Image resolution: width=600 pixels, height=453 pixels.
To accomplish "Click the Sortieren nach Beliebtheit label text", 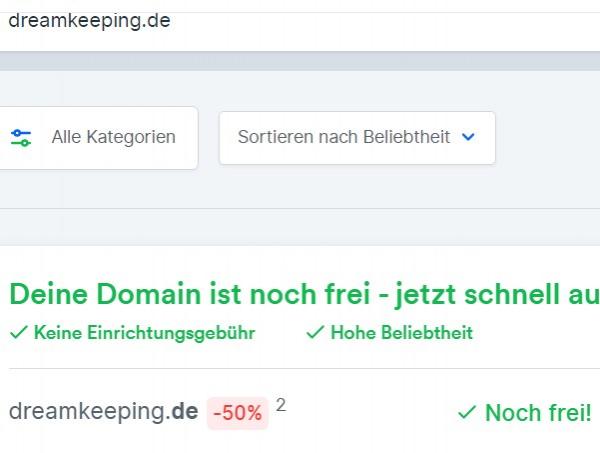I will pyautogui.click(x=344, y=137).
